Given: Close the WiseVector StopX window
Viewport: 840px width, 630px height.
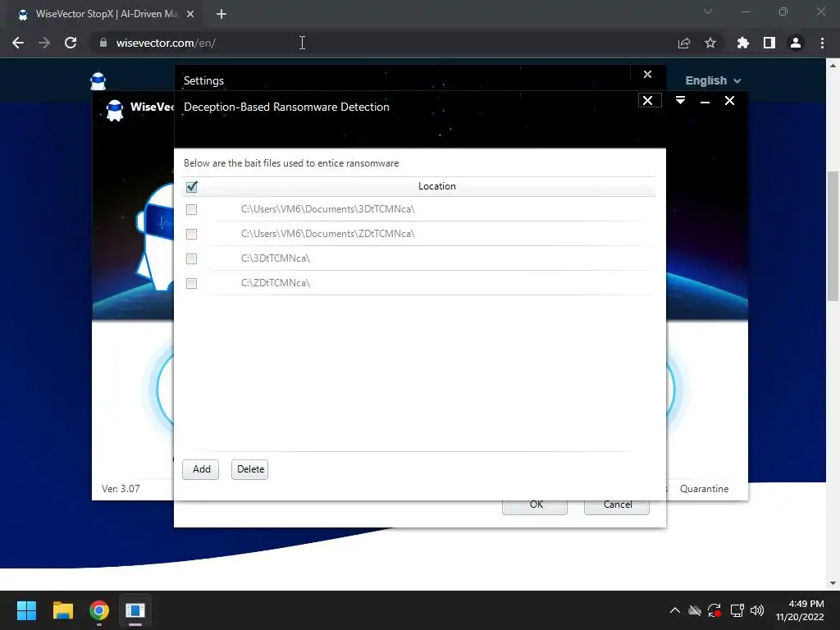Looking at the screenshot, I should click(x=729, y=101).
